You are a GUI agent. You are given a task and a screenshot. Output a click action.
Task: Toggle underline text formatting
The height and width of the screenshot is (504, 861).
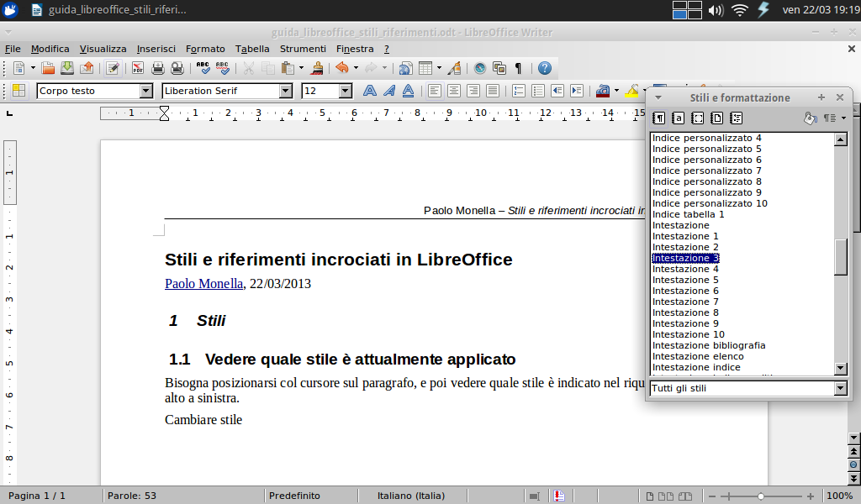(x=408, y=91)
